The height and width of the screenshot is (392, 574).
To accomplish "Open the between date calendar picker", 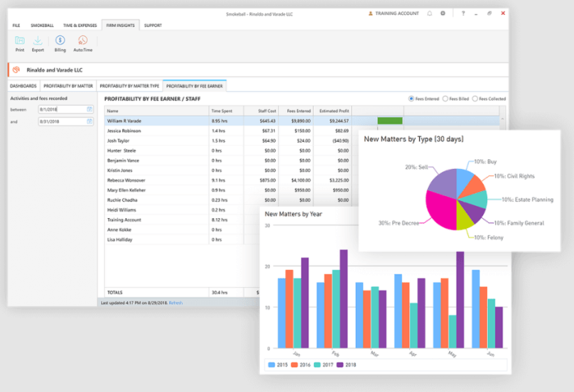I will (89, 109).
